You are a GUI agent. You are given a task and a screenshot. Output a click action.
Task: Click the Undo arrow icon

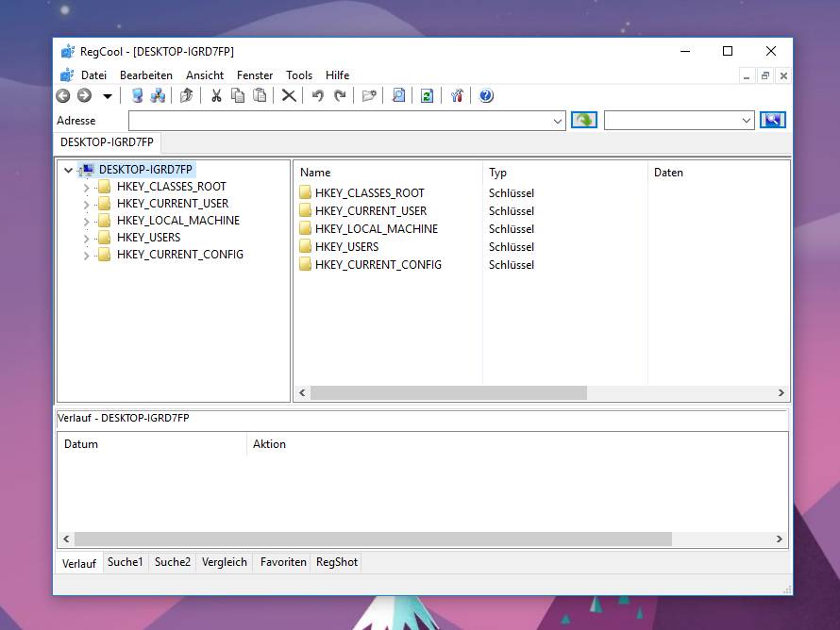coord(317,95)
